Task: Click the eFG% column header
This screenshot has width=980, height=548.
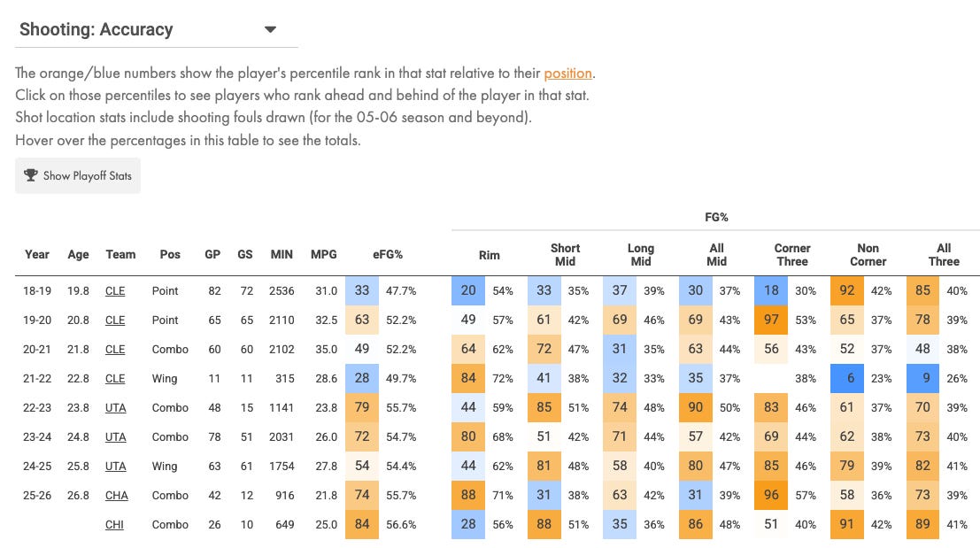Action: (388, 254)
